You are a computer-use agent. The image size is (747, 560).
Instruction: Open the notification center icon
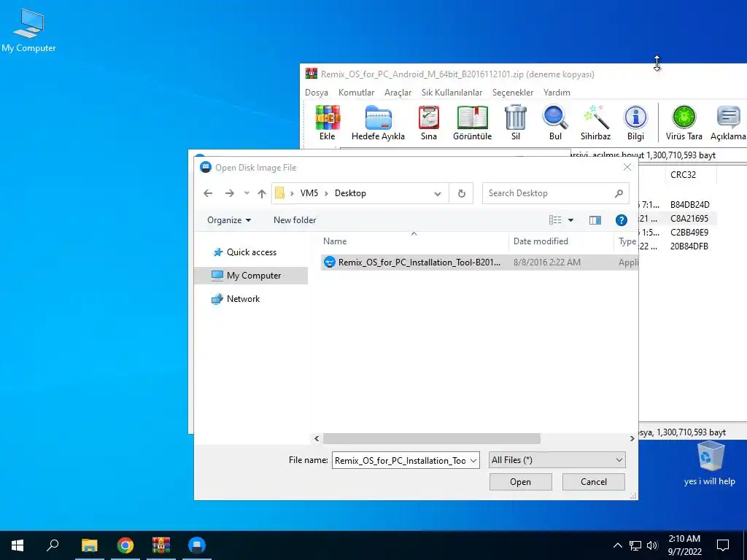[x=723, y=545]
